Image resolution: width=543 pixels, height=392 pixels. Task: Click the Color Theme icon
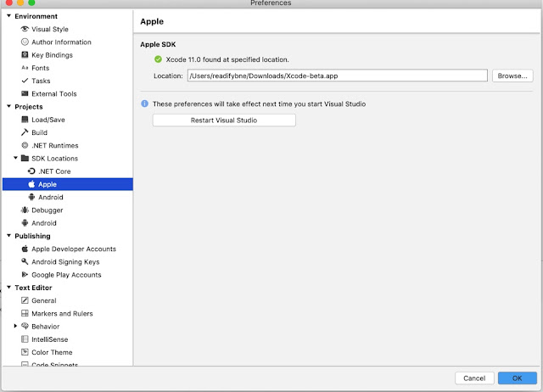[x=25, y=352]
